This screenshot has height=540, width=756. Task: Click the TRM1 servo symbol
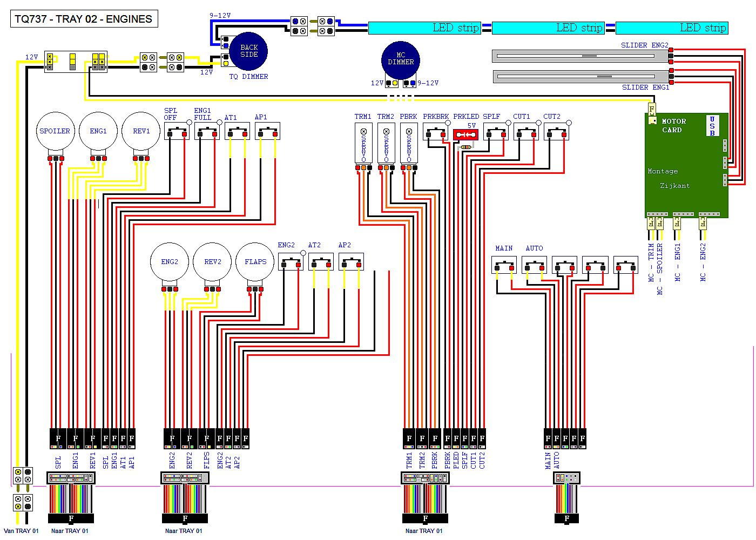363,143
